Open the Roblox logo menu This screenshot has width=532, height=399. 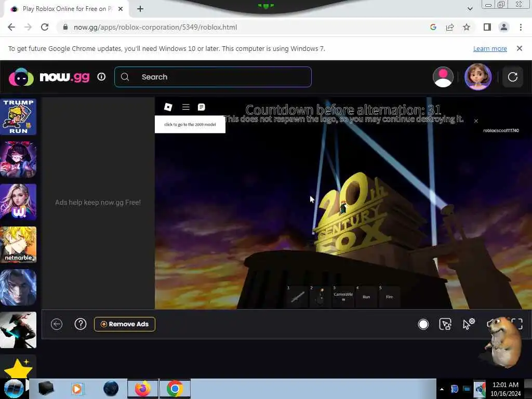[168, 107]
